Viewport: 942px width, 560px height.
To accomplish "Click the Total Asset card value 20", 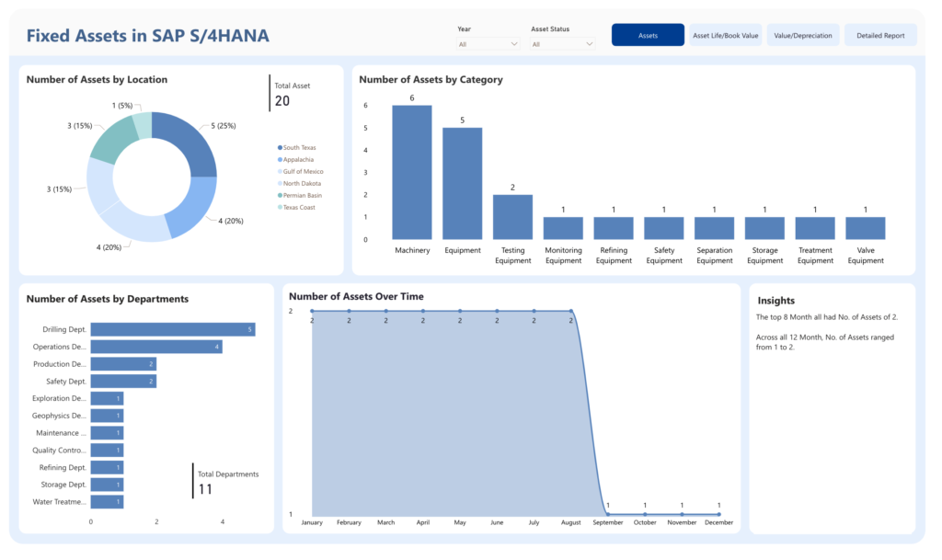I will (282, 101).
